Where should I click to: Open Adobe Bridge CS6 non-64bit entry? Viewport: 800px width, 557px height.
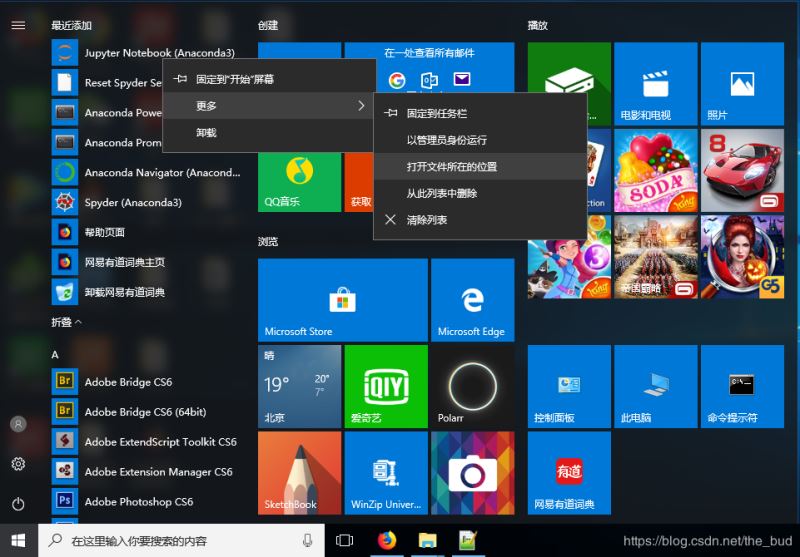pos(147,382)
